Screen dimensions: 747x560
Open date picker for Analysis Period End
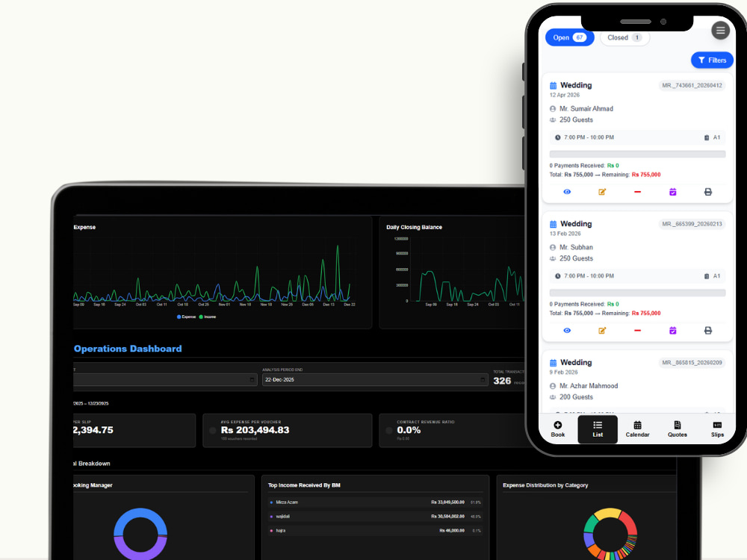click(483, 379)
